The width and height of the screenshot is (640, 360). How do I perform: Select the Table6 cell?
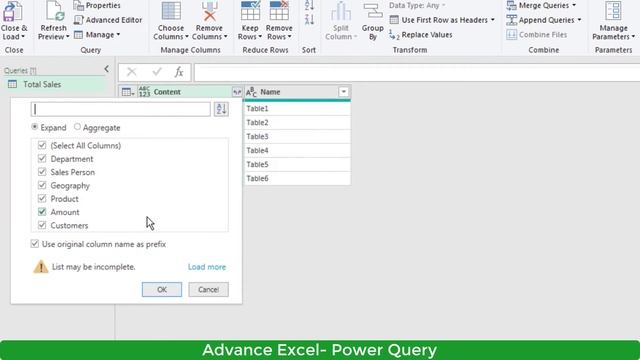tap(297, 178)
